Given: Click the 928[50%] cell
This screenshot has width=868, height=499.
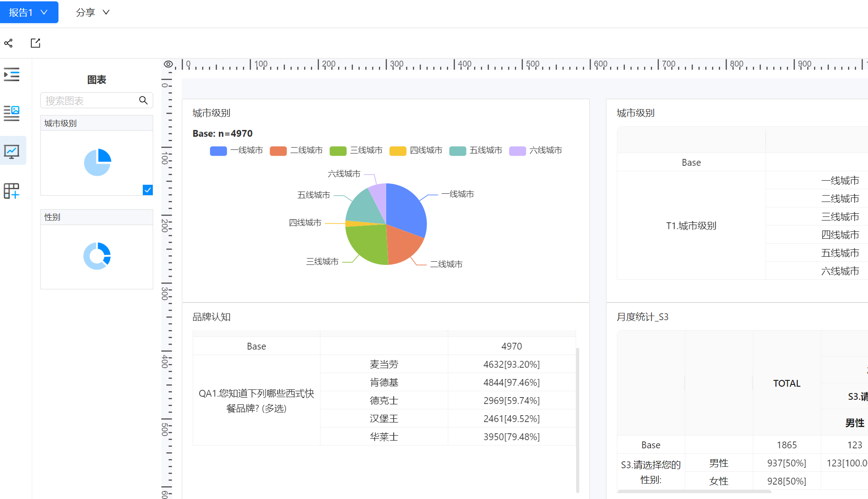Looking at the screenshot, I should (x=787, y=481).
